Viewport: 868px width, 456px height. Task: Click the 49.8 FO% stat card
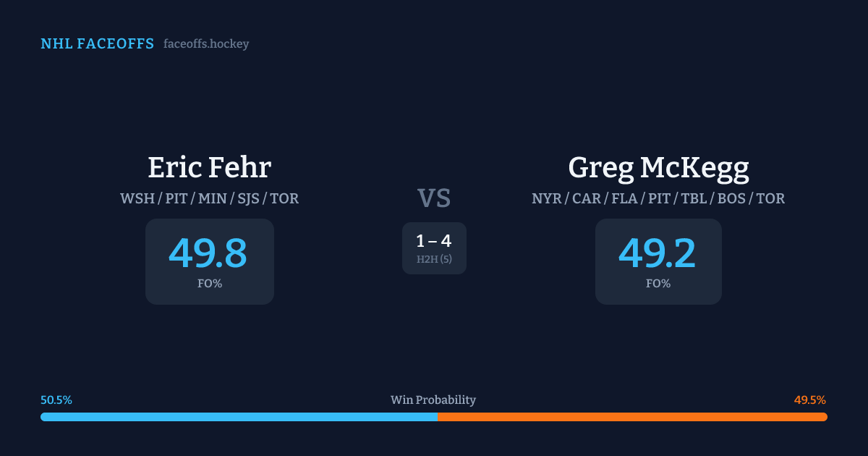210,261
